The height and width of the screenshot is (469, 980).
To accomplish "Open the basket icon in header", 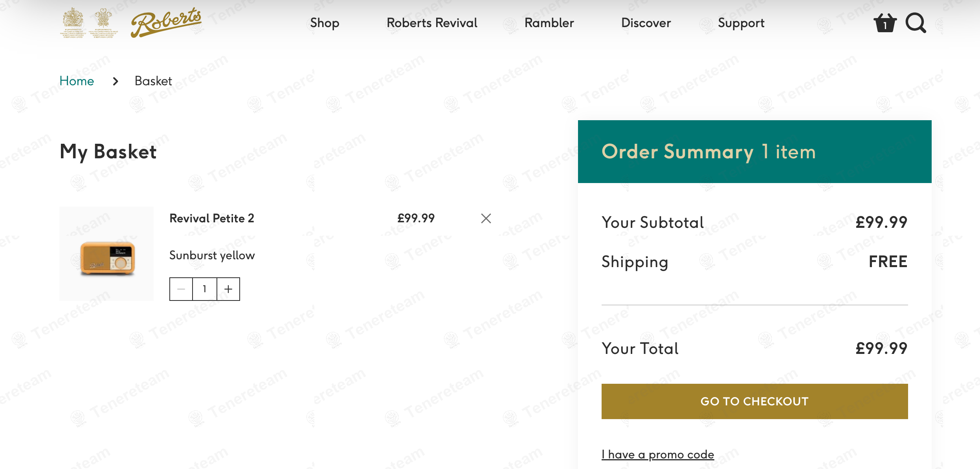I will (885, 23).
